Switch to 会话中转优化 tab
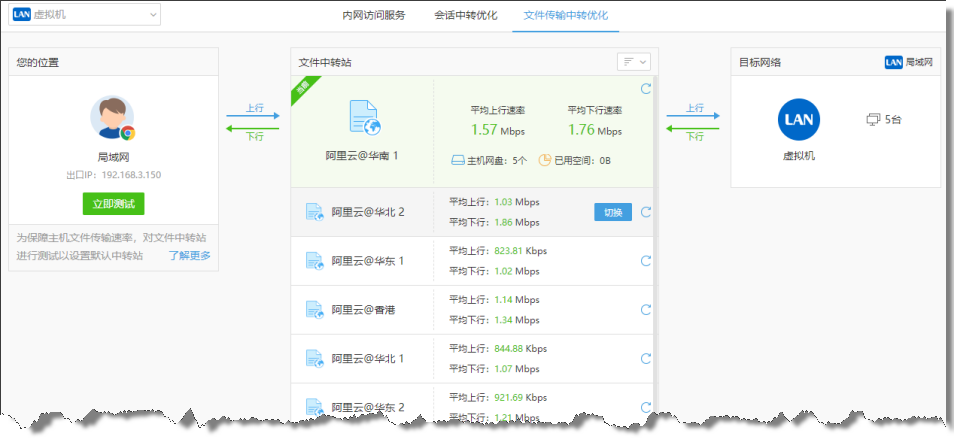 [x=465, y=15]
